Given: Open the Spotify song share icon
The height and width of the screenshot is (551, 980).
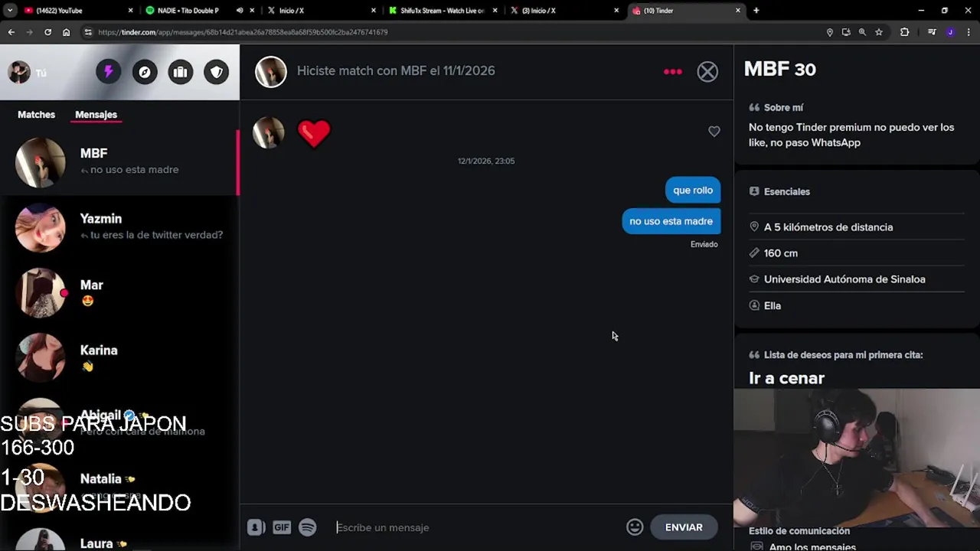Looking at the screenshot, I should (307, 527).
